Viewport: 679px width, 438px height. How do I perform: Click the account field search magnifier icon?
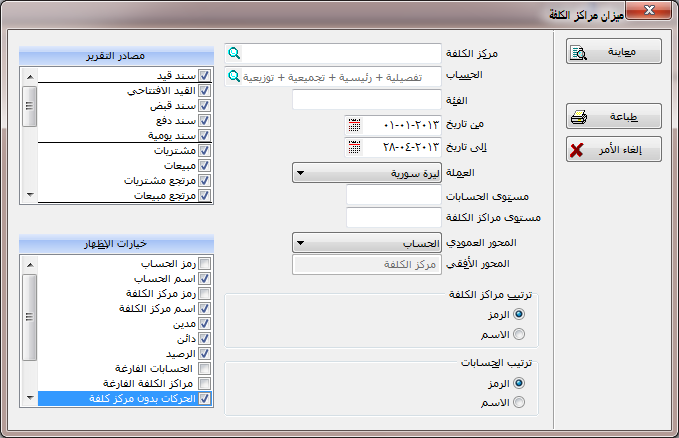(233, 76)
